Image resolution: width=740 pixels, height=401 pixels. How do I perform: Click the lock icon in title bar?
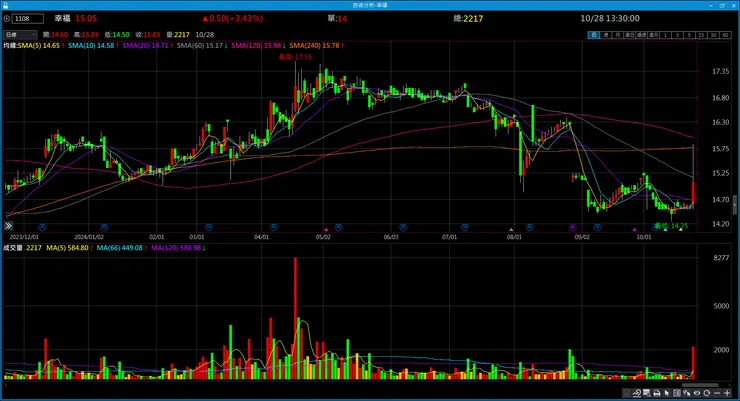point(5,5)
